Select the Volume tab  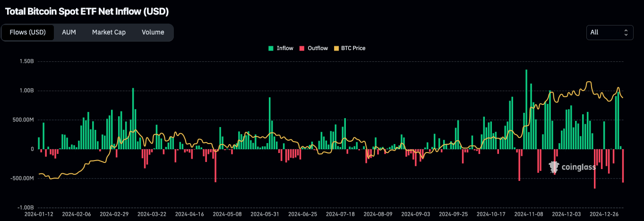click(153, 32)
